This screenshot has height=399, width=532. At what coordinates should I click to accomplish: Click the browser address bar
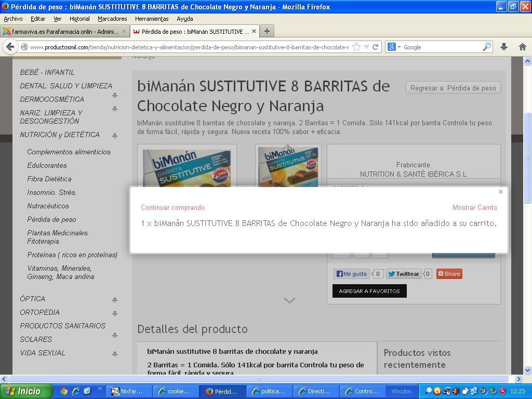189,47
